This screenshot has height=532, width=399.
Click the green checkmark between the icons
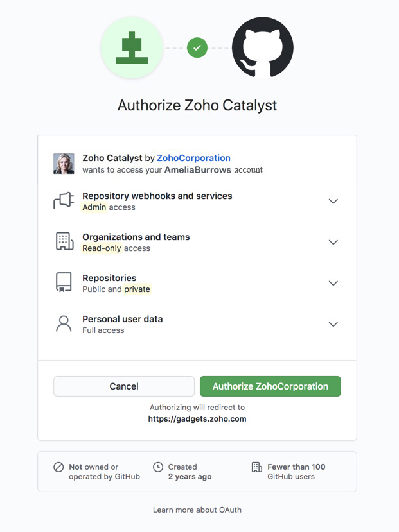pos(197,47)
